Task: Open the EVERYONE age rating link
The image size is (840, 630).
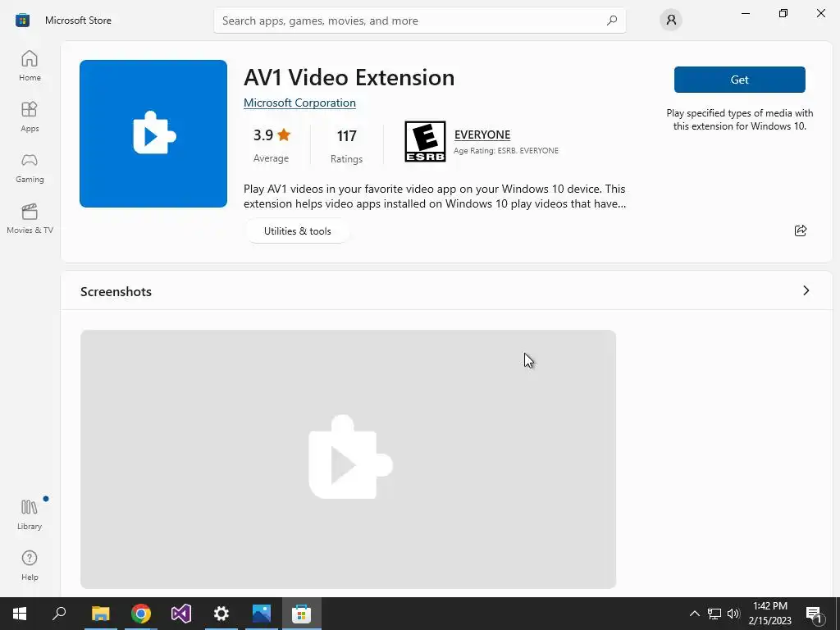Action: pos(482,135)
